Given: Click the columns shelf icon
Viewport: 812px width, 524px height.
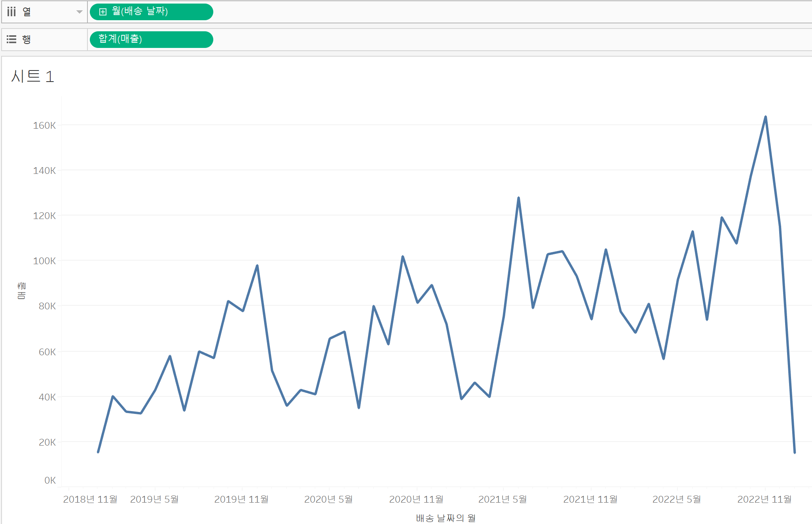Looking at the screenshot, I should tap(11, 12).
